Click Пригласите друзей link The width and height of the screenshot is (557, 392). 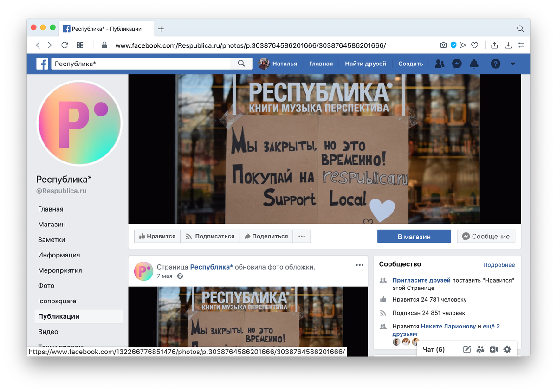421,280
